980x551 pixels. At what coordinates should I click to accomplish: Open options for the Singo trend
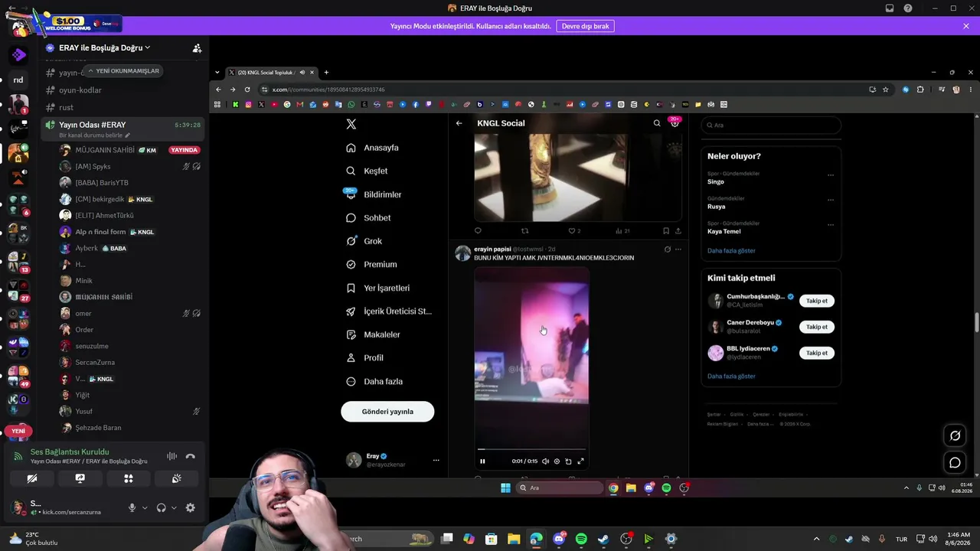click(831, 175)
